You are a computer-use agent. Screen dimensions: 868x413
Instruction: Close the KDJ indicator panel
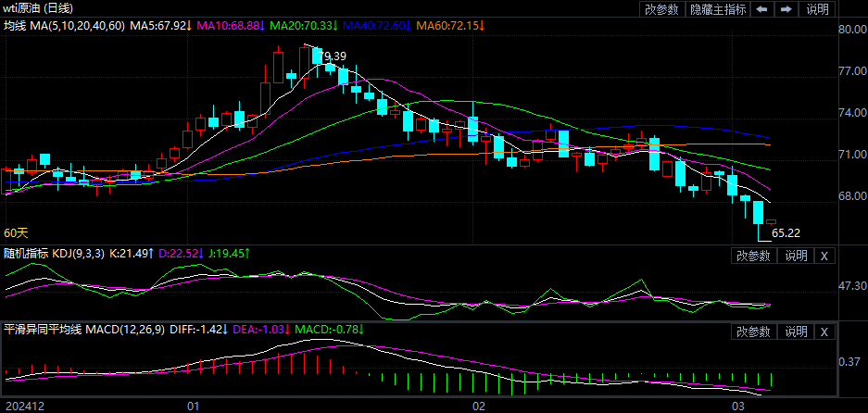(824, 256)
